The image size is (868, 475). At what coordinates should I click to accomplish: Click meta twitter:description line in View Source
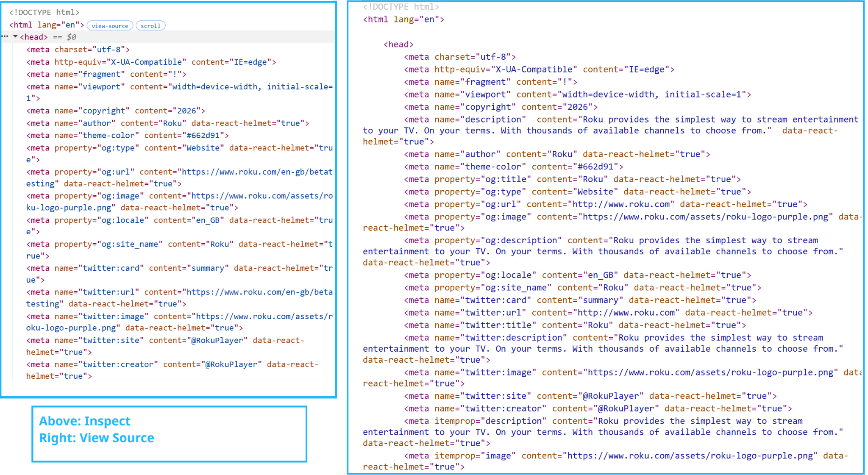[603, 349]
